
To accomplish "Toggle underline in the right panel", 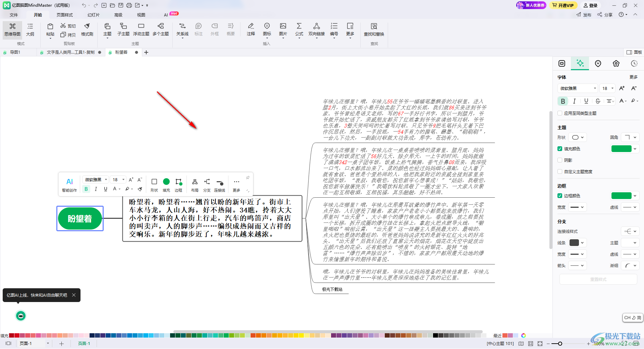I will tap(586, 101).
